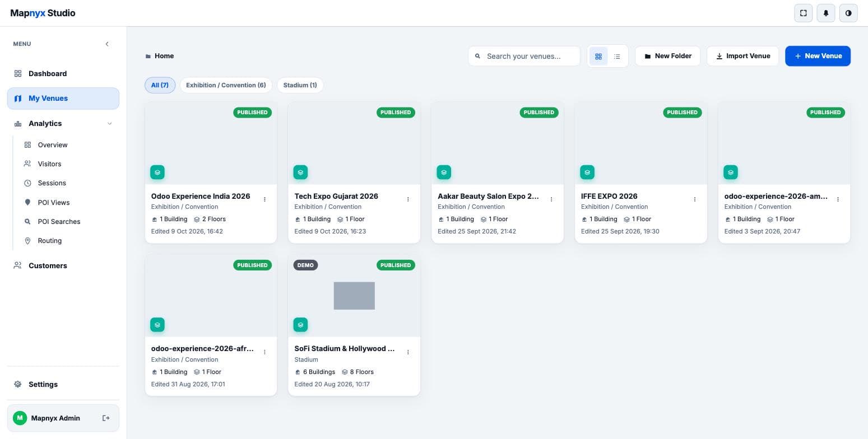
Task: Toggle fullscreen mode icon in header
Action: [x=803, y=13]
